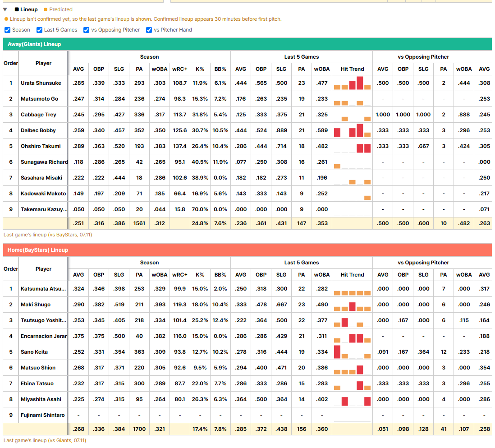This screenshot has width=495, height=448.
Task: Click Urata Shunsuke's hit trend chart
Action: (352, 83)
